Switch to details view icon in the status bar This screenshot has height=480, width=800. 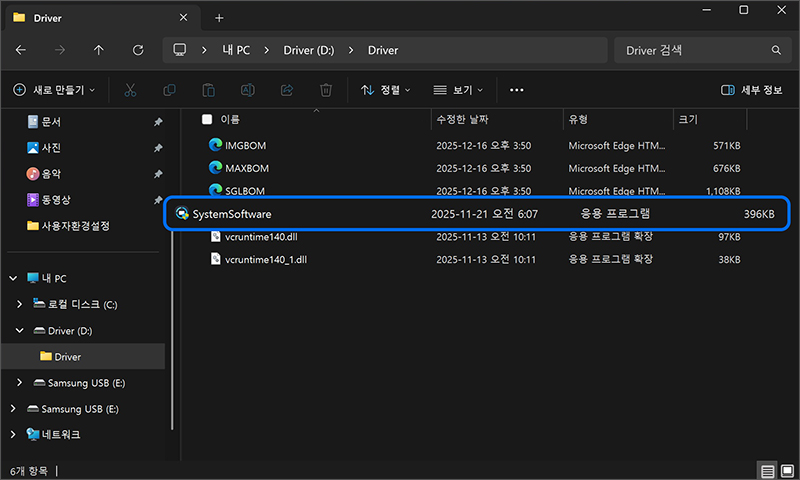767,471
